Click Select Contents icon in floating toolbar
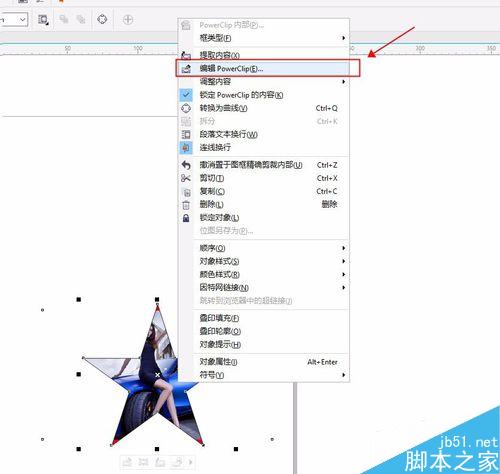The width and height of the screenshot is (500, 474). pyautogui.click(x=143, y=462)
